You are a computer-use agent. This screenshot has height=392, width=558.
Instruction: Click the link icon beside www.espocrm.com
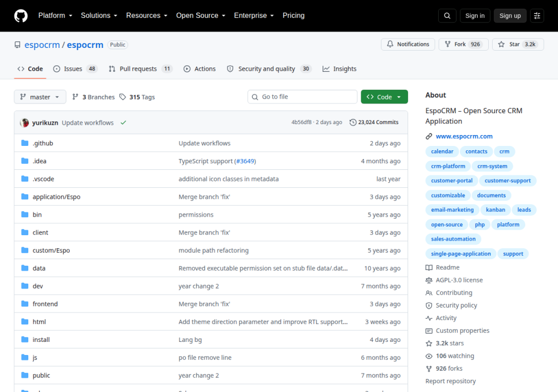point(429,136)
